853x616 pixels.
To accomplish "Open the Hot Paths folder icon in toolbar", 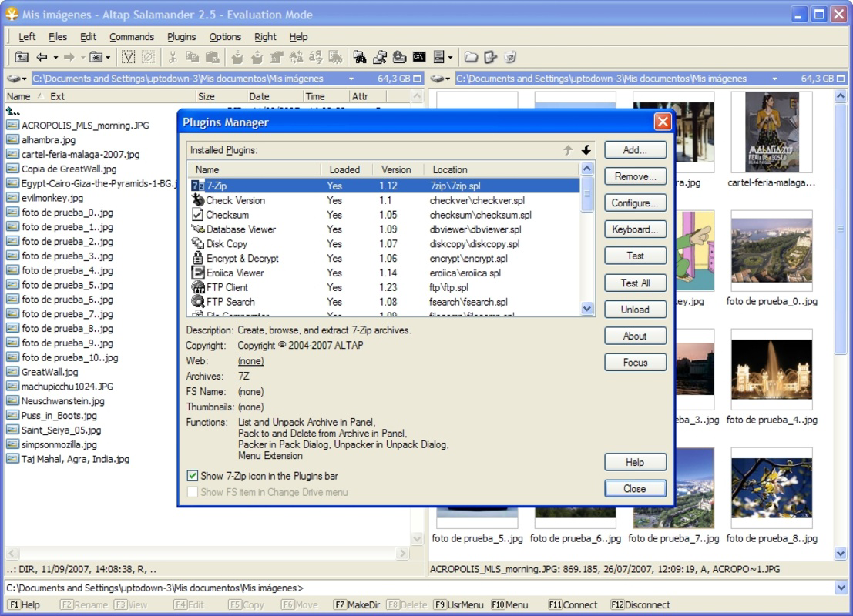I will (x=96, y=57).
